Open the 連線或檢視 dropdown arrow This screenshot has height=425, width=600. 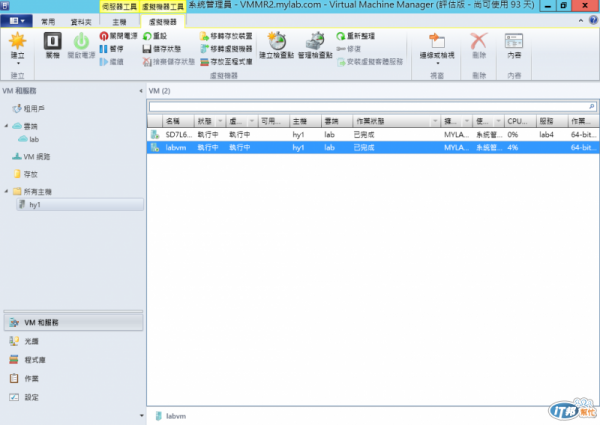click(437, 64)
